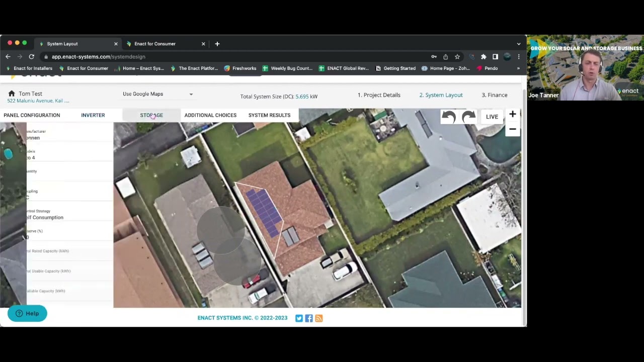Open the RSS feed icon
Viewport: 644px width, 362px height.
point(319,318)
